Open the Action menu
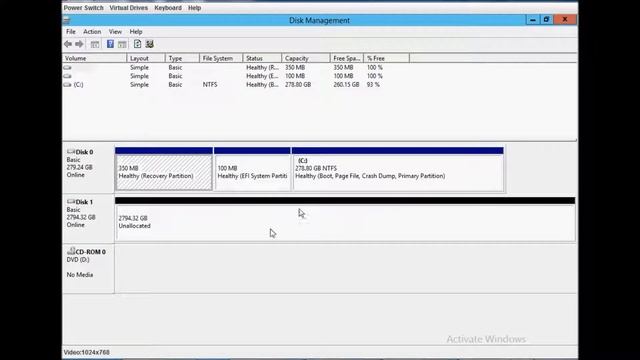Screen dimensions: 640x360 (x=92, y=31)
